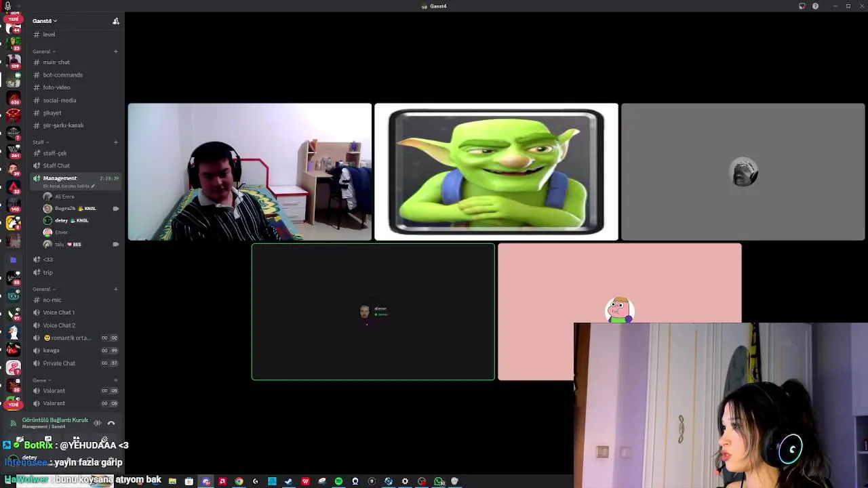Open Spotify from the taskbar

tap(338, 481)
